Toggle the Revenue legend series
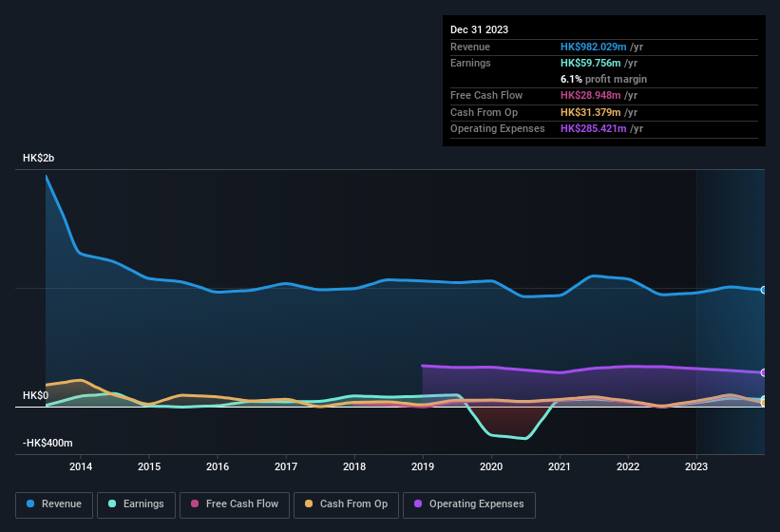The height and width of the screenshot is (532, 780). [55, 503]
